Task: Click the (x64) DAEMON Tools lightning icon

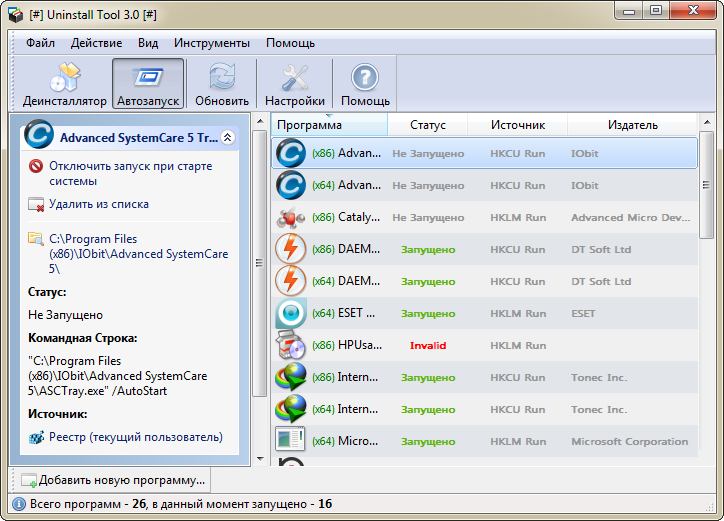Action: (291, 281)
